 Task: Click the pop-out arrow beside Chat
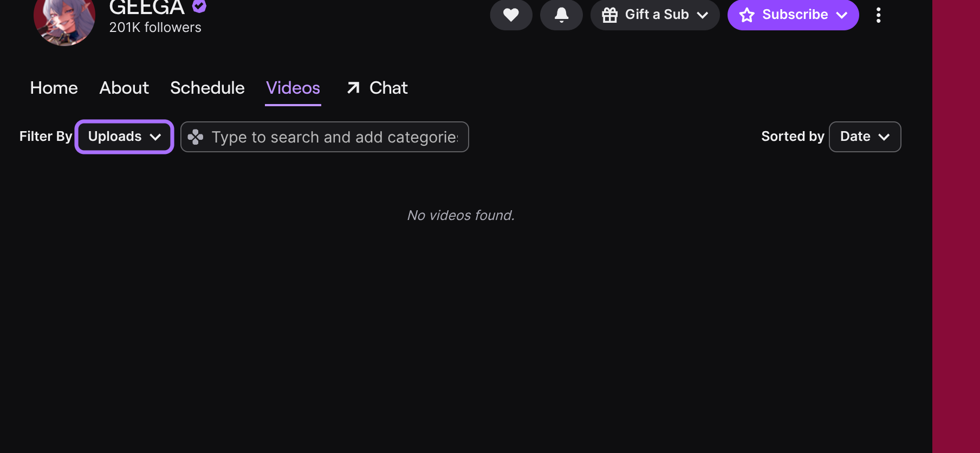353,88
